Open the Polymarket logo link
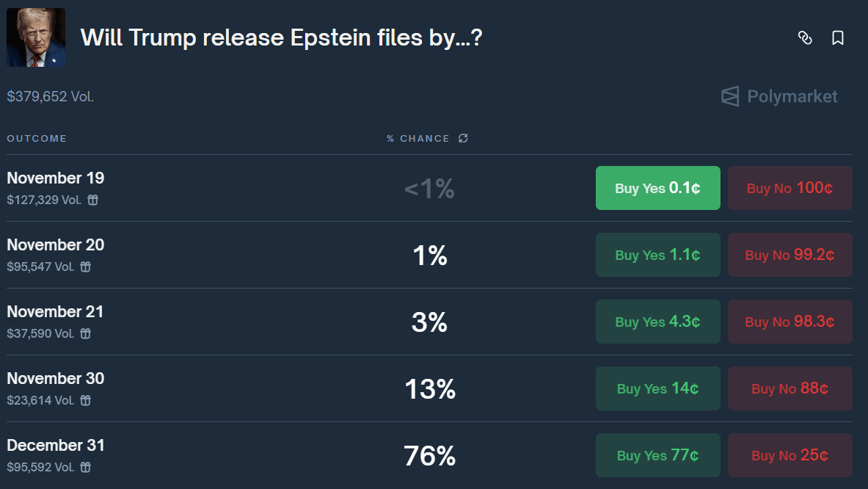Viewport: 868px width, 489px height. click(779, 96)
